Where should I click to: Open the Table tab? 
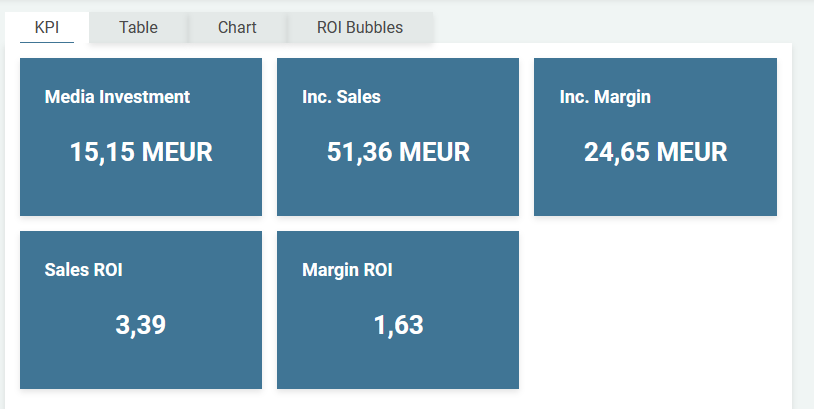coord(138,28)
